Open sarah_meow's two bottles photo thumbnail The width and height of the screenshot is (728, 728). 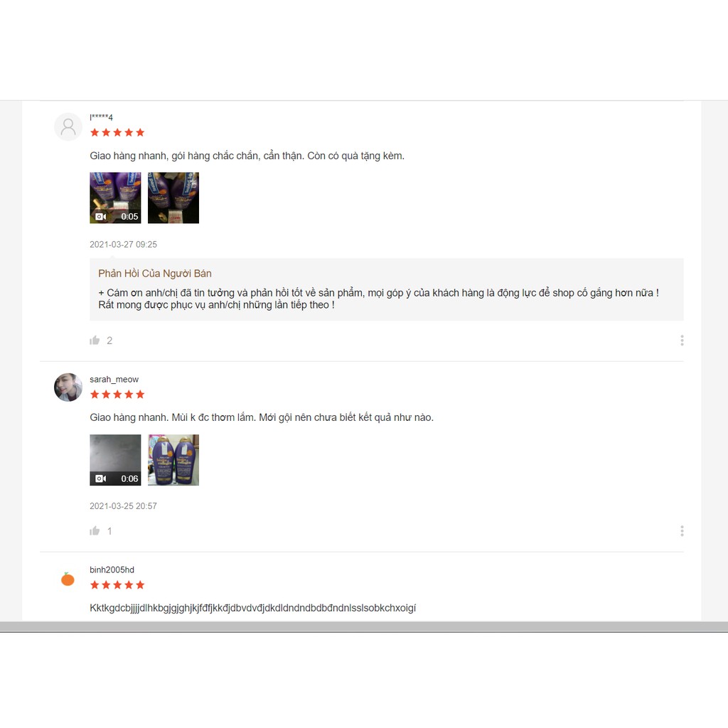173,460
